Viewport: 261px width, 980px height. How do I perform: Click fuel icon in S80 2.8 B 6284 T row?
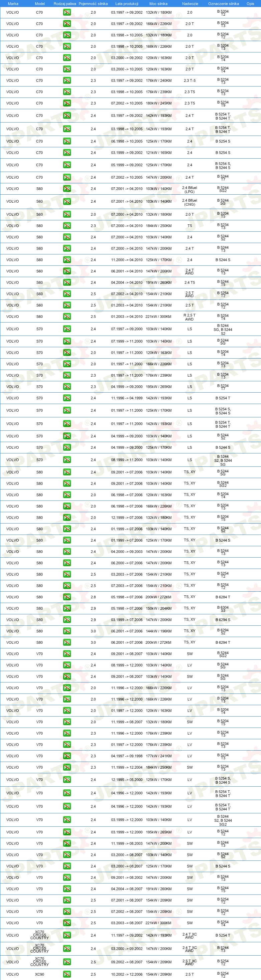[67, 597]
